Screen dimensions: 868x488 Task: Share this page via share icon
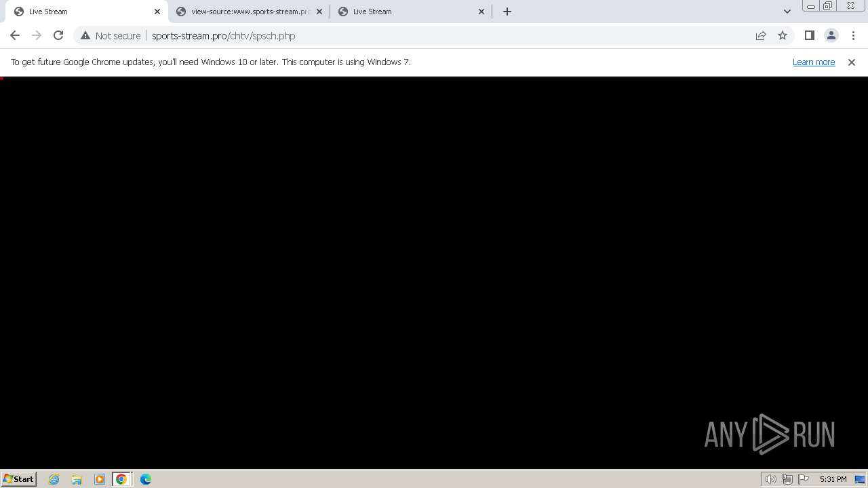761,35
